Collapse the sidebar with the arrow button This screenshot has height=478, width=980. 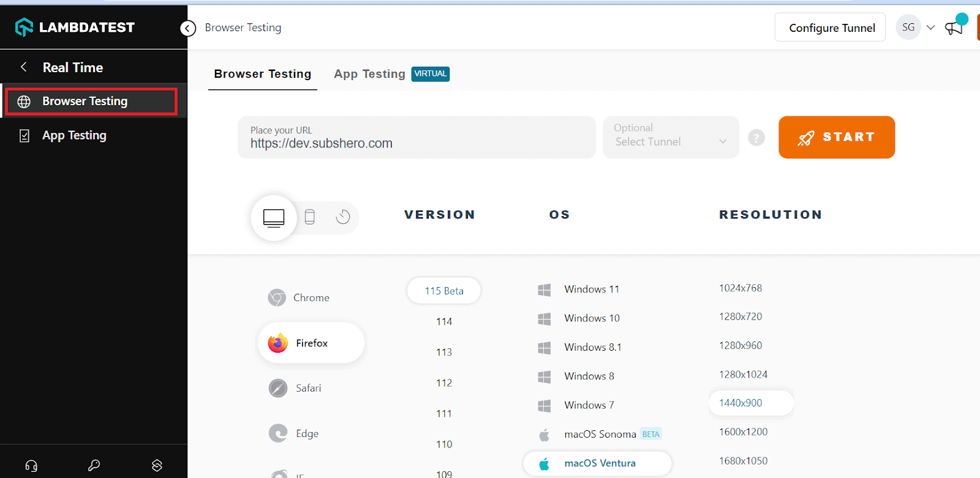pos(188,28)
